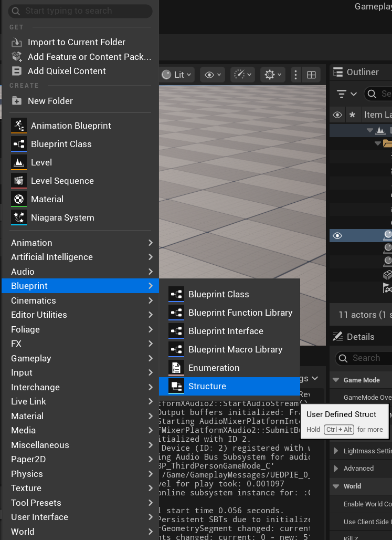Click the Enumeration icon
The image size is (392, 540).
pos(176,368)
